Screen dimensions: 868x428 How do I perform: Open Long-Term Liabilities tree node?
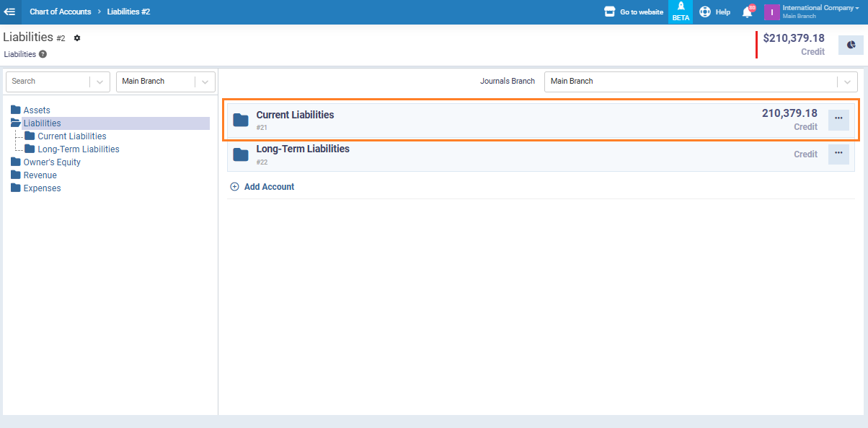click(79, 149)
